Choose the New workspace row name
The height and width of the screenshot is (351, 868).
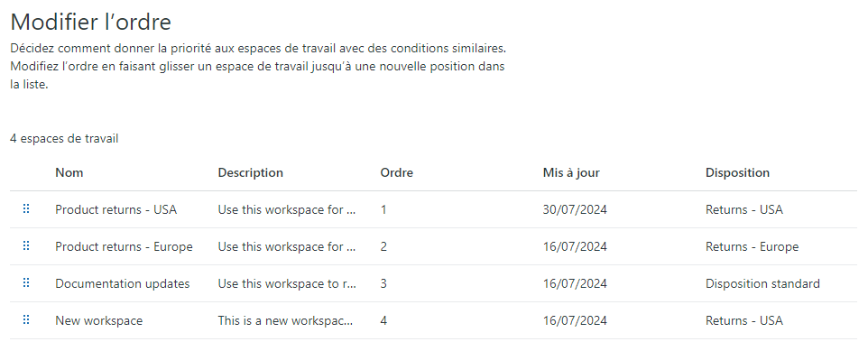(x=98, y=321)
